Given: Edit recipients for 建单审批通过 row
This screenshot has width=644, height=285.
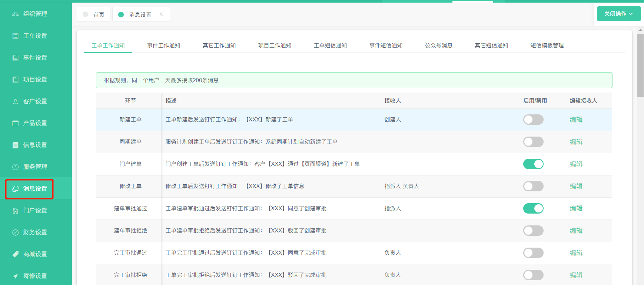Looking at the screenshot, I should (576, 208).
